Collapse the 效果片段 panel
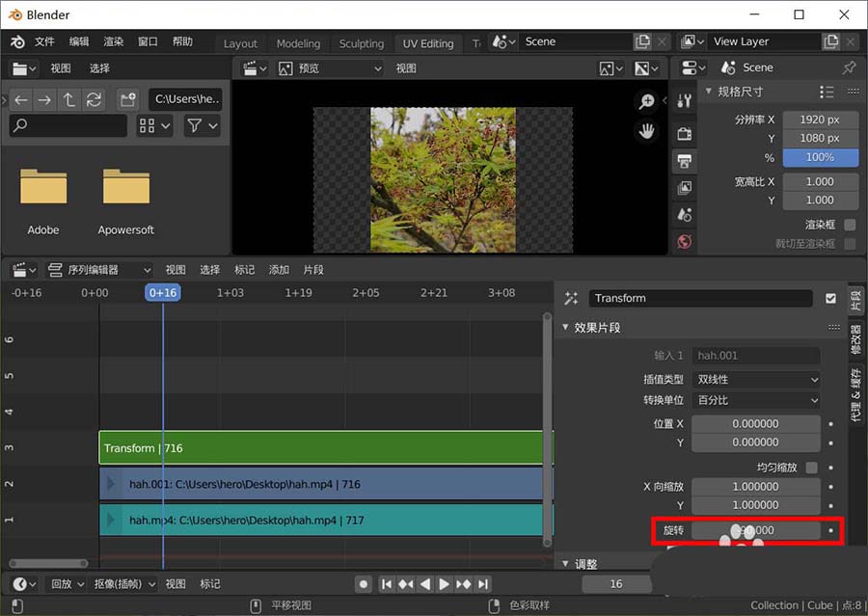 point(567,328)
